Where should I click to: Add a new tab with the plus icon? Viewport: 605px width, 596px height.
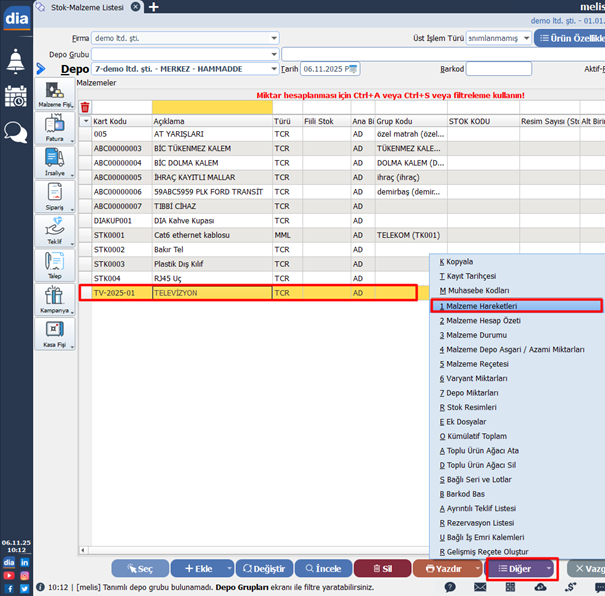coord(154,7)
